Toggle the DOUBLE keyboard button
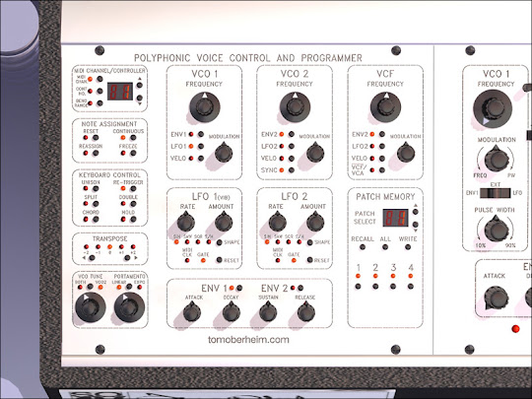The width and height of the screenshot is (532, 399). (x=133, y=204)
